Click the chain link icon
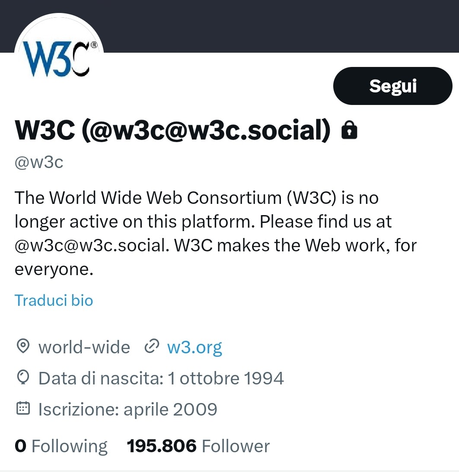Screen dimensions: 459x476 coord(152,346)
